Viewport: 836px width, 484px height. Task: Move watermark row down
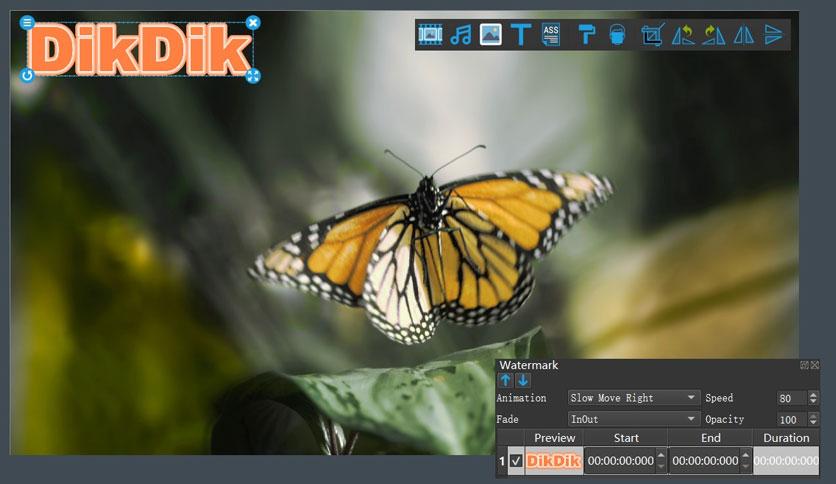(523, 380)
